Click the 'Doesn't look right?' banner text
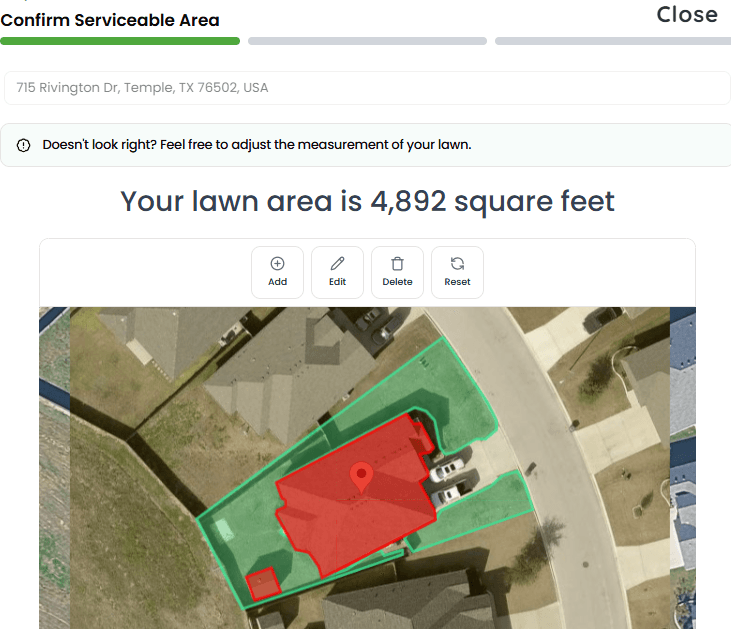This screenshot has height=629, width=731. click(x=256, y=145)
